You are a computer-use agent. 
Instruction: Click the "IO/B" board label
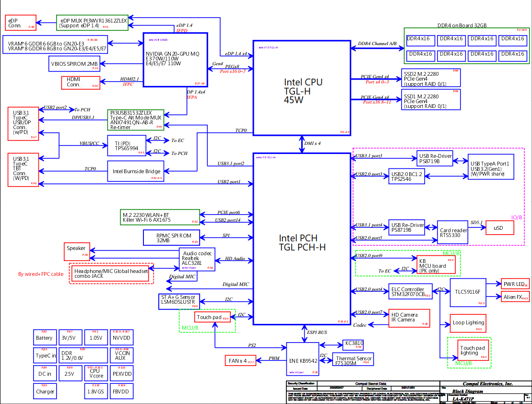click(517, 217)
